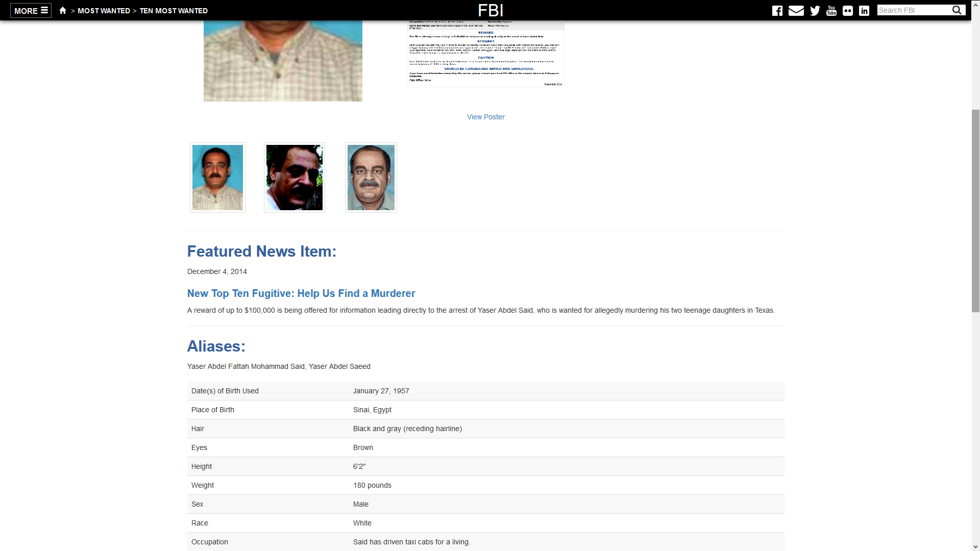Viewport: 980px width, 551px height.
Task: Navigate to Ten Most Wanted breadcrumb
Action: (x=174, y=11)
